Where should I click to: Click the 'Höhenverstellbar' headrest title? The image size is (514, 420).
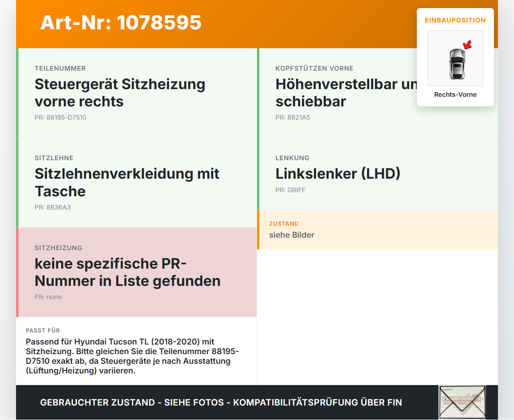click(346, 93)
